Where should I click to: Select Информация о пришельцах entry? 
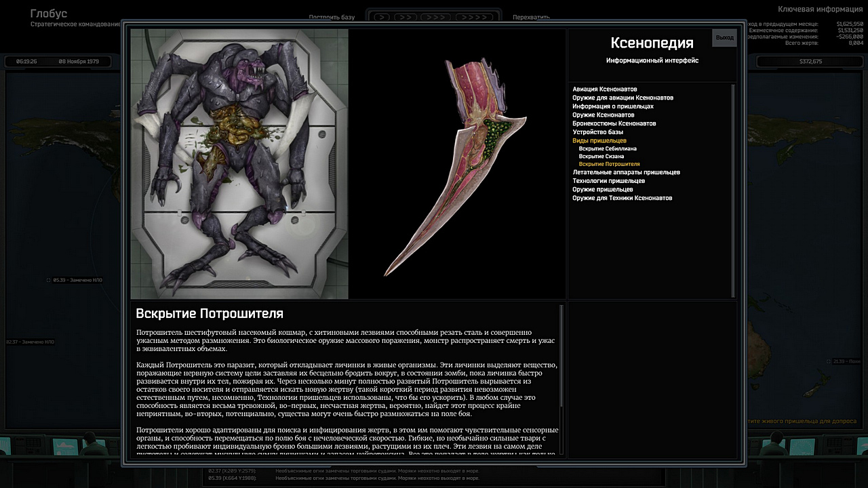(x=613, y=106)
